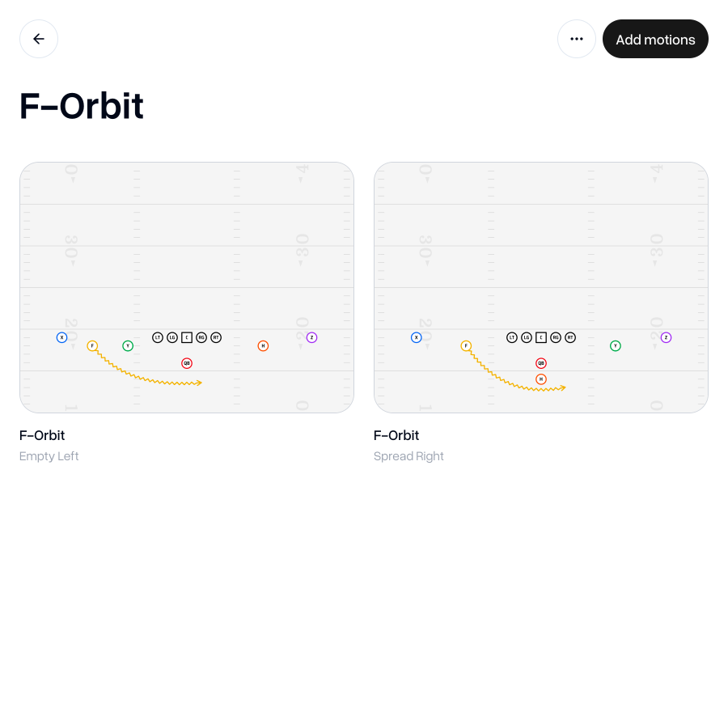This screenshot has height=728, width=728.
Task: Click the QB marker in the Empty Left diagram
Action: [x=188, y=363]
